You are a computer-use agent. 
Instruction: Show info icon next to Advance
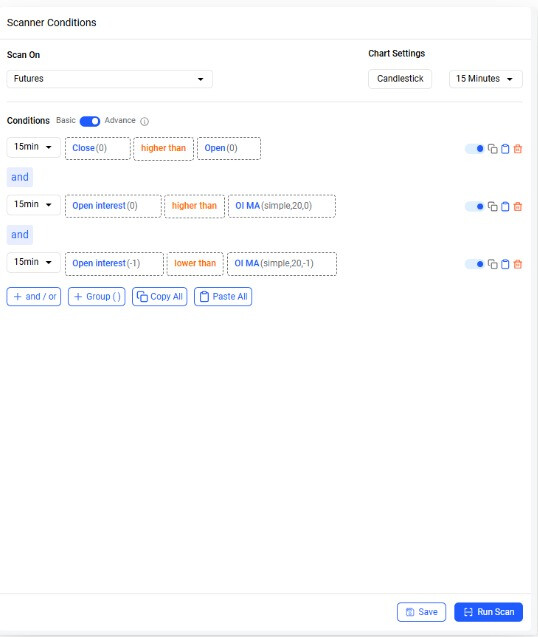(x=144, y=121)
